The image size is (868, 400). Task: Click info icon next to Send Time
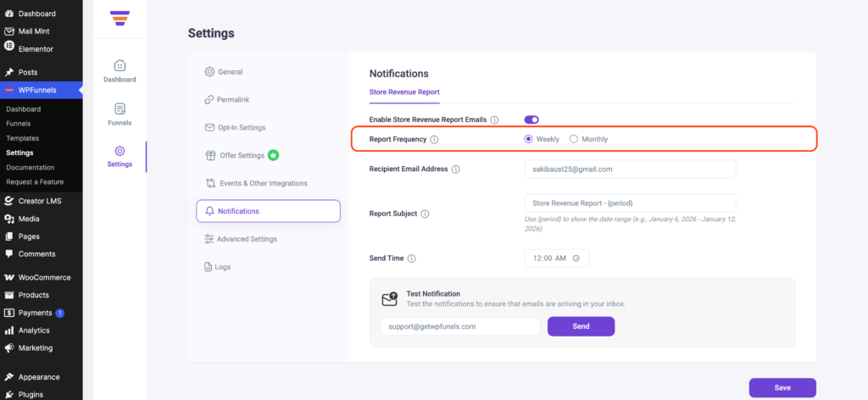[x=412, y=258]
